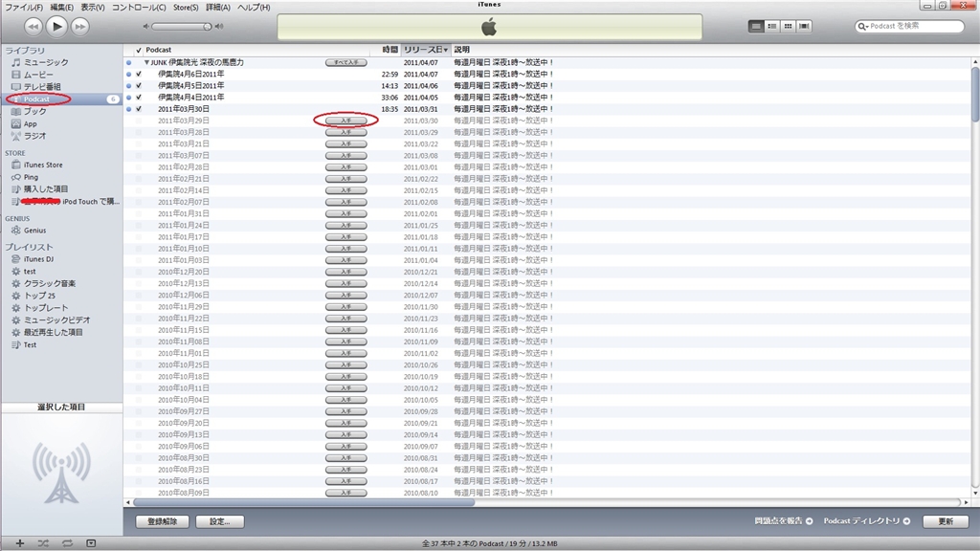Toggle repeat at the bottom bar
The image size is (980, 551).
(67, 543)
